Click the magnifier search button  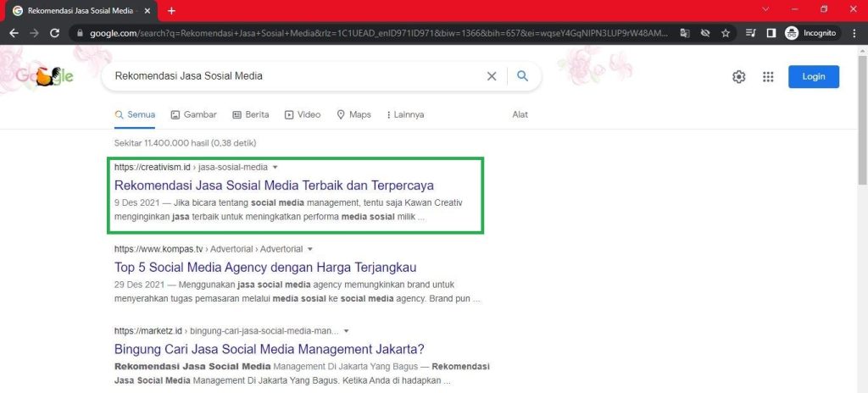pos(522,76)
